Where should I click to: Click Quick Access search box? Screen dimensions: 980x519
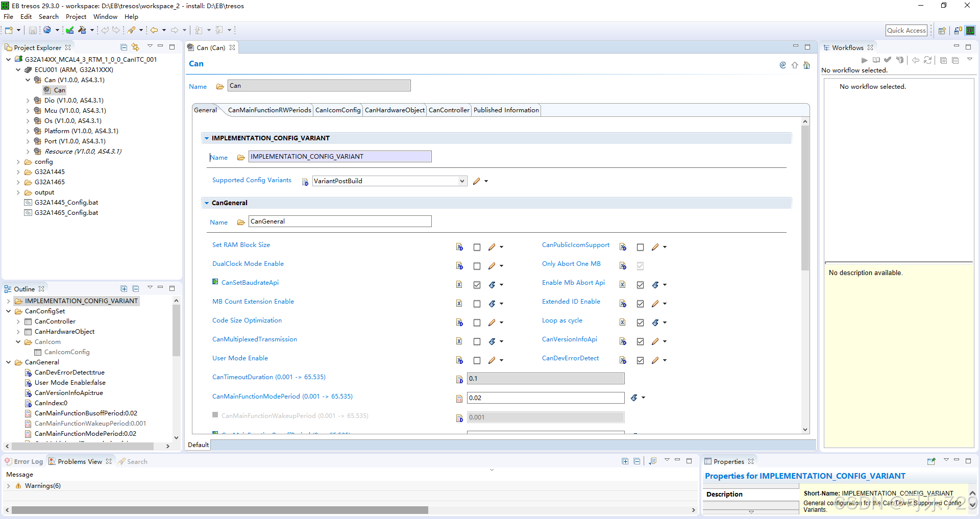(906, 31)
